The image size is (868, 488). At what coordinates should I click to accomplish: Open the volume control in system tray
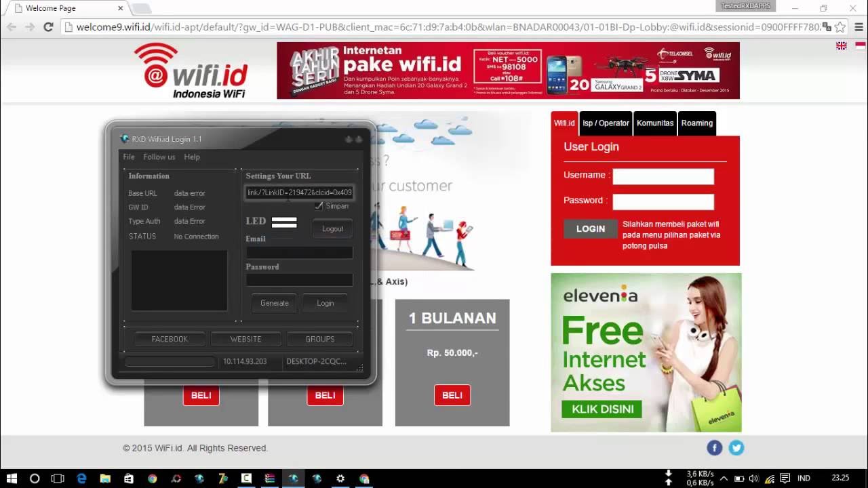pos(753,479)
